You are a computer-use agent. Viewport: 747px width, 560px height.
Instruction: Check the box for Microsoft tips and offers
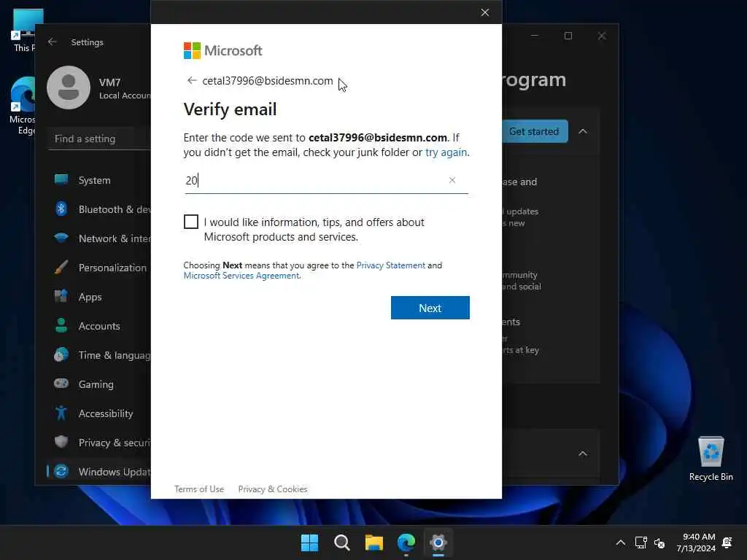pyautogui.click(x=191, y=222)
